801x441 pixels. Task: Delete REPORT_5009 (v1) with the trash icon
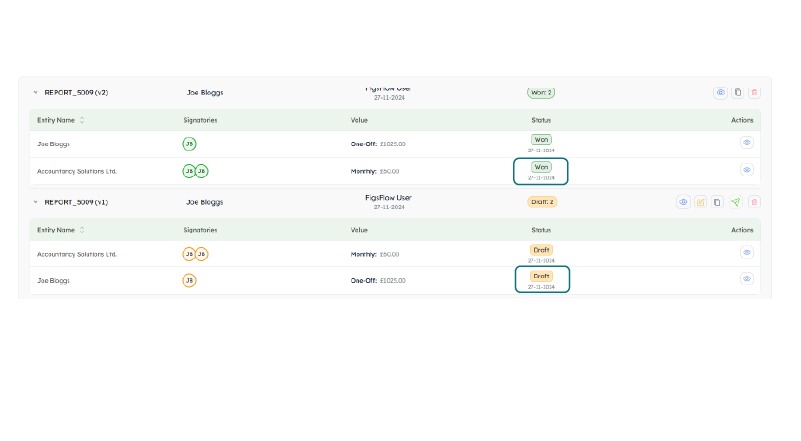point(754,202)
